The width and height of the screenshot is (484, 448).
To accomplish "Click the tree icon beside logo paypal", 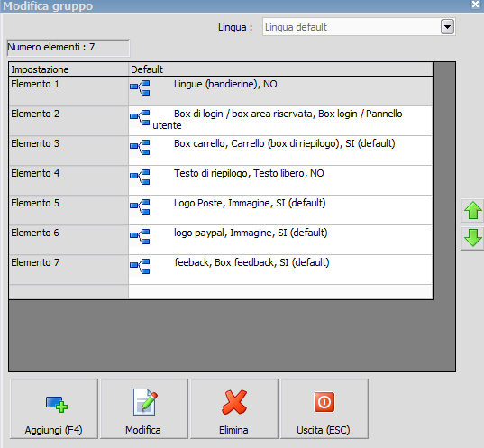I will 140,237.
